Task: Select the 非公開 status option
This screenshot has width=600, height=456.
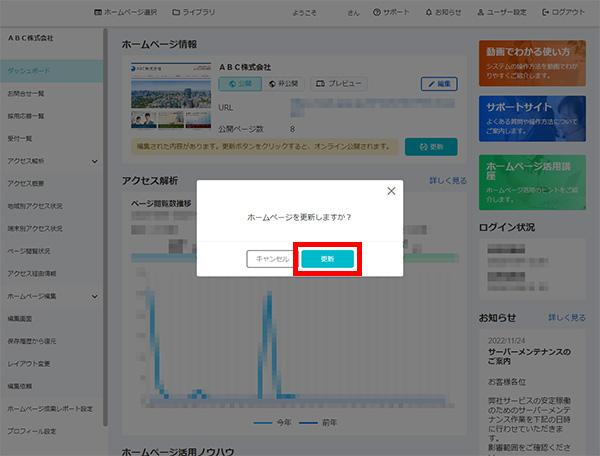Action: tap(286, 85)
